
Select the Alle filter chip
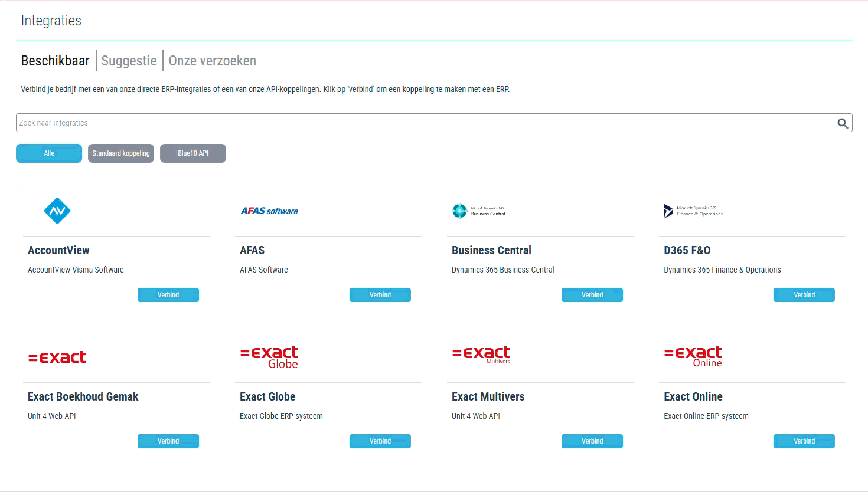point(49,153)
